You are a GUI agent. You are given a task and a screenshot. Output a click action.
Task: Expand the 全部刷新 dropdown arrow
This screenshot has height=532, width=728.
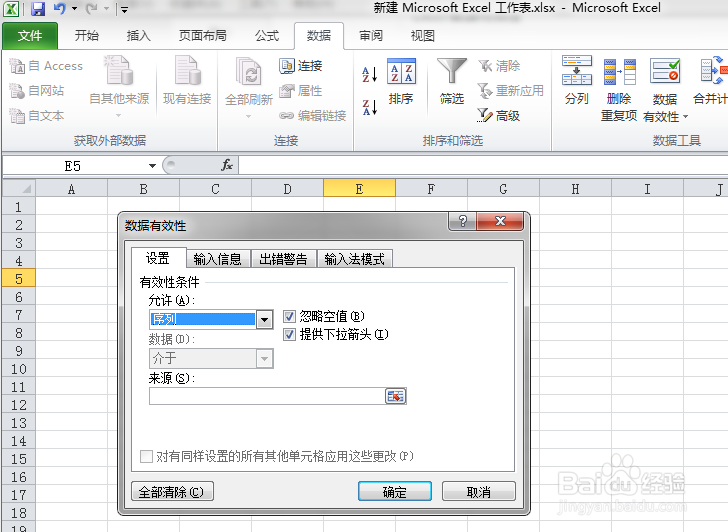(248, 116)
